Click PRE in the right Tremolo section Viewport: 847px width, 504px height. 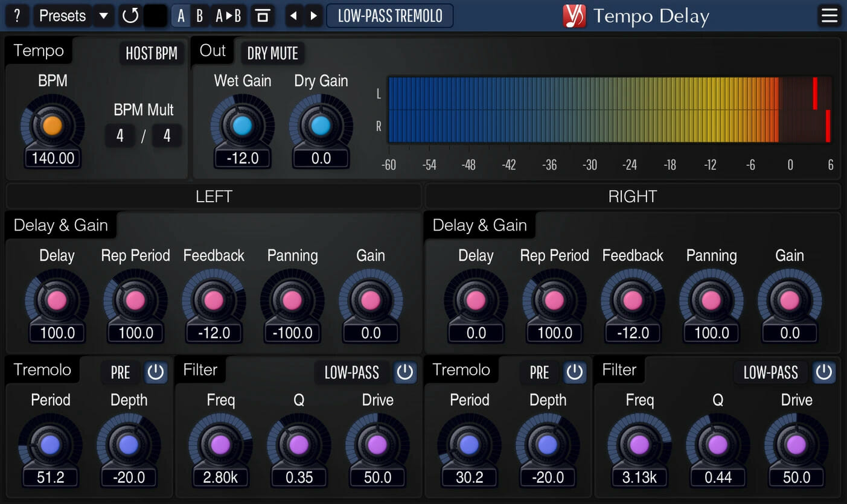pos(539,372)
